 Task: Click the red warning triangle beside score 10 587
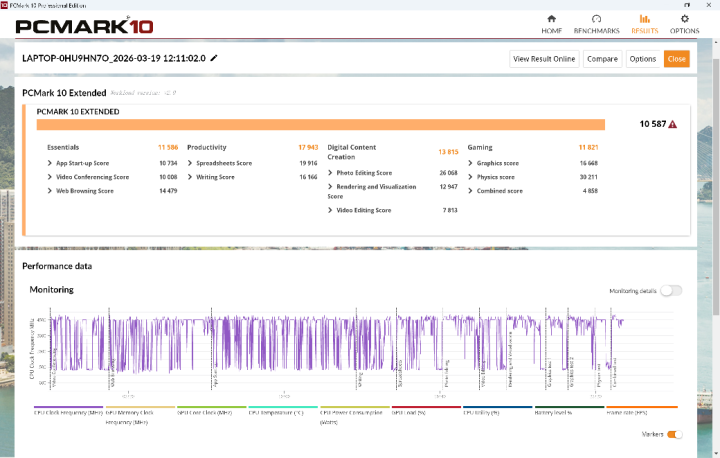tap(673, 124)
